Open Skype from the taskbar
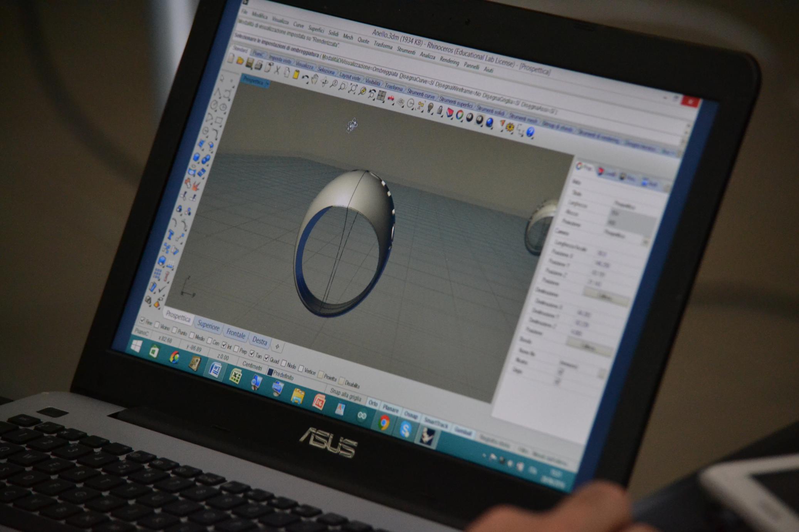 [x=406, y=429]
